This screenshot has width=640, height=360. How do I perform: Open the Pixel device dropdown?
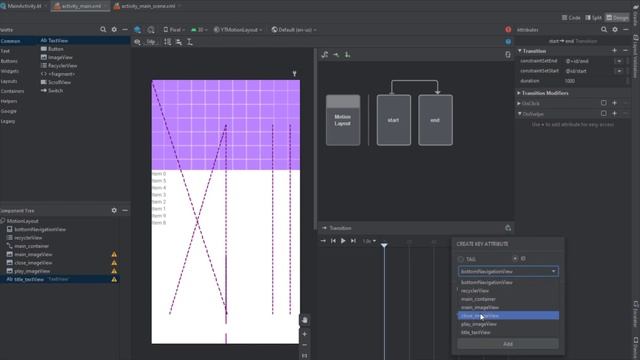pyautogui.click(x=174, y=30)
